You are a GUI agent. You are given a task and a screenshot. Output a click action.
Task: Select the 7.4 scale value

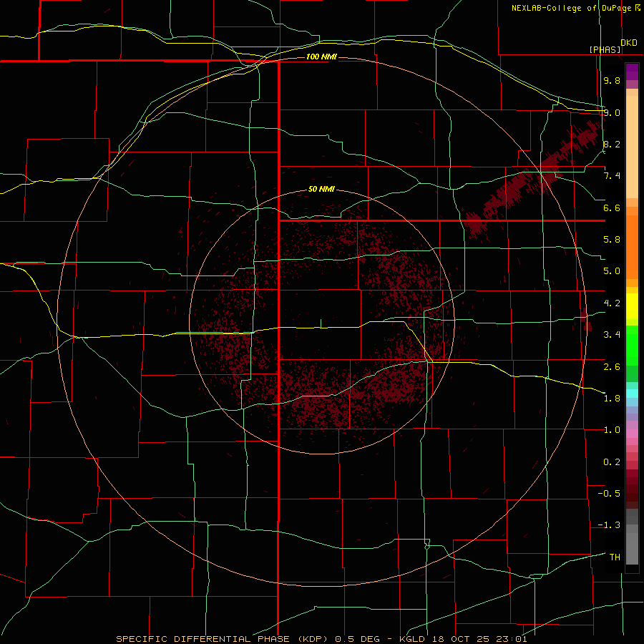(x=612, y=176)
